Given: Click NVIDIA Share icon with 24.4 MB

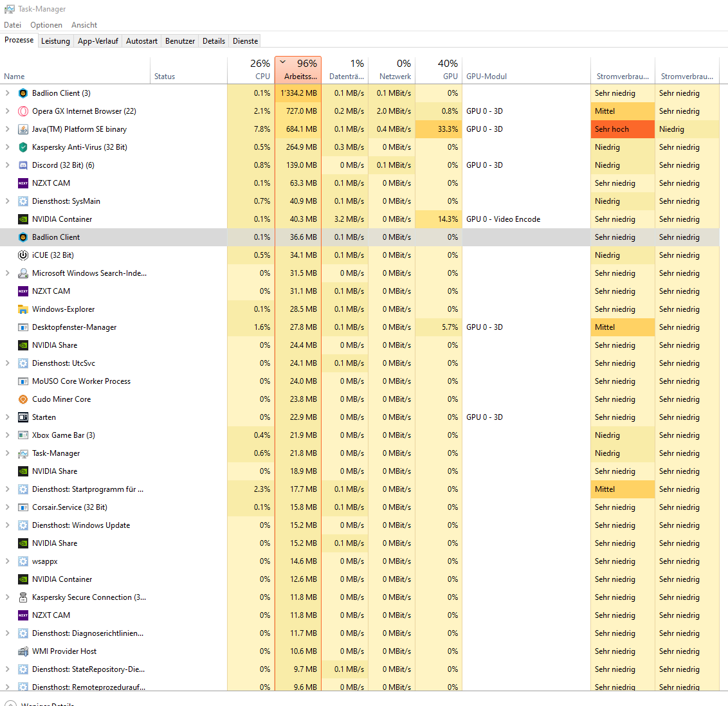Looking at the screenshot, I should pos(23,345).
